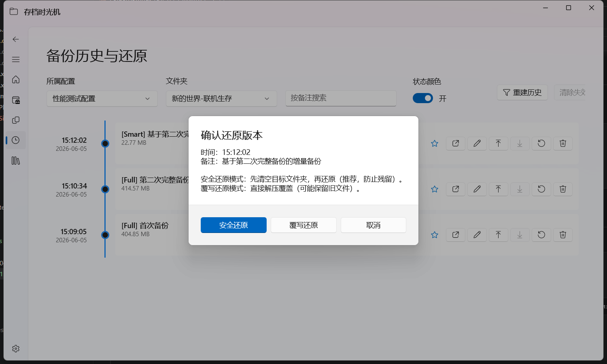Go to the Home page icon
The height and width of the screenshot is (364, 607).
click(16, 80)
